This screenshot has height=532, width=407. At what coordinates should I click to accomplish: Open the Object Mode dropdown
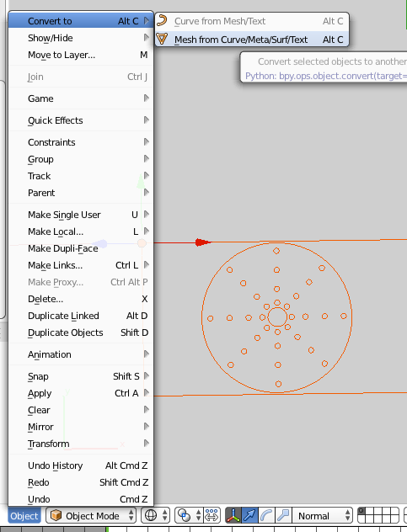(x=91, y=516)
